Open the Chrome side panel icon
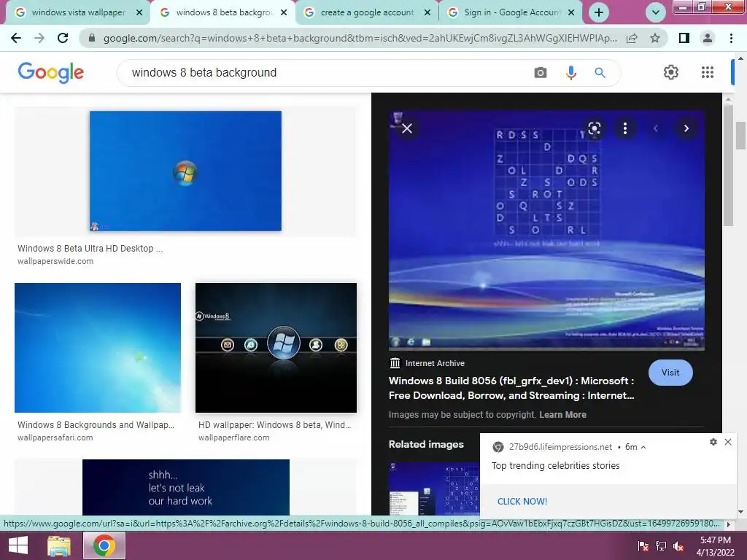747x560 pixels. tap(684, 38)
